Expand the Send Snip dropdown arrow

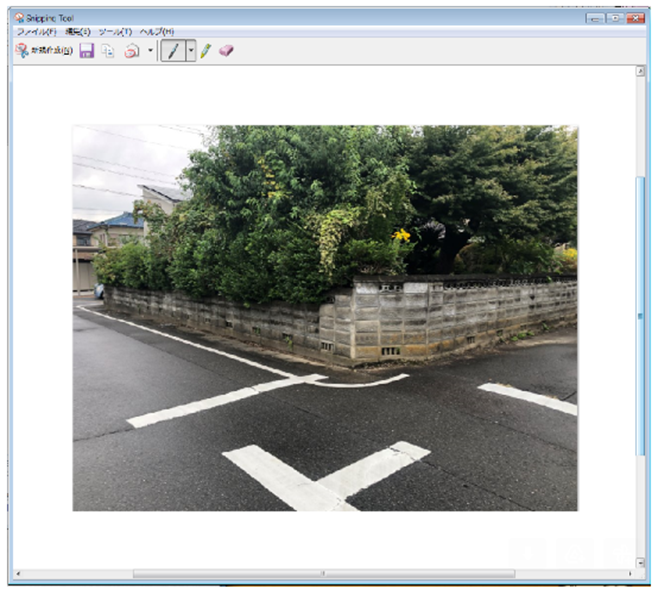pos(150,51)
